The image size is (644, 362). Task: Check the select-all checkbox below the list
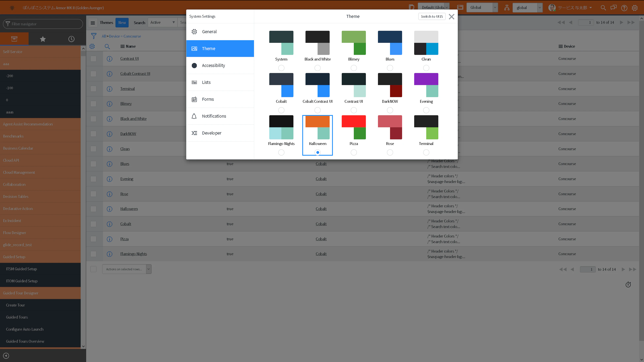[x=93, y=269]
